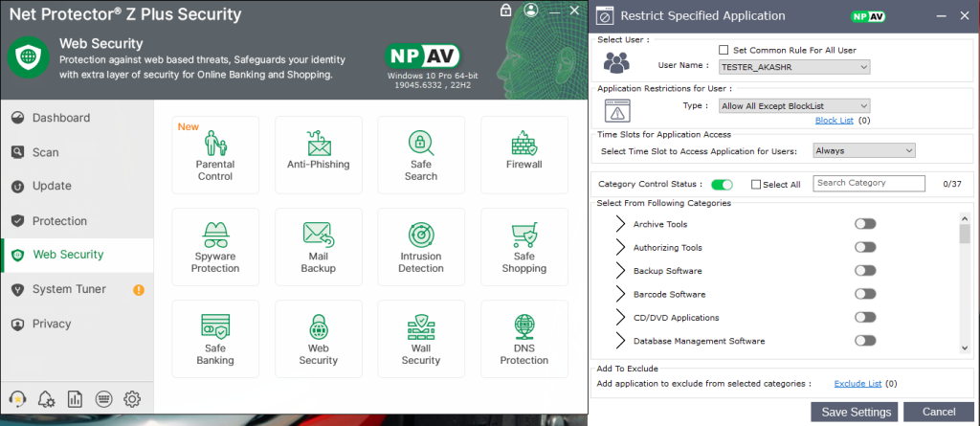Viewport: 980px width, 426px height.
Task: Open the restriction Type dropdown
Action: point(794,106)
